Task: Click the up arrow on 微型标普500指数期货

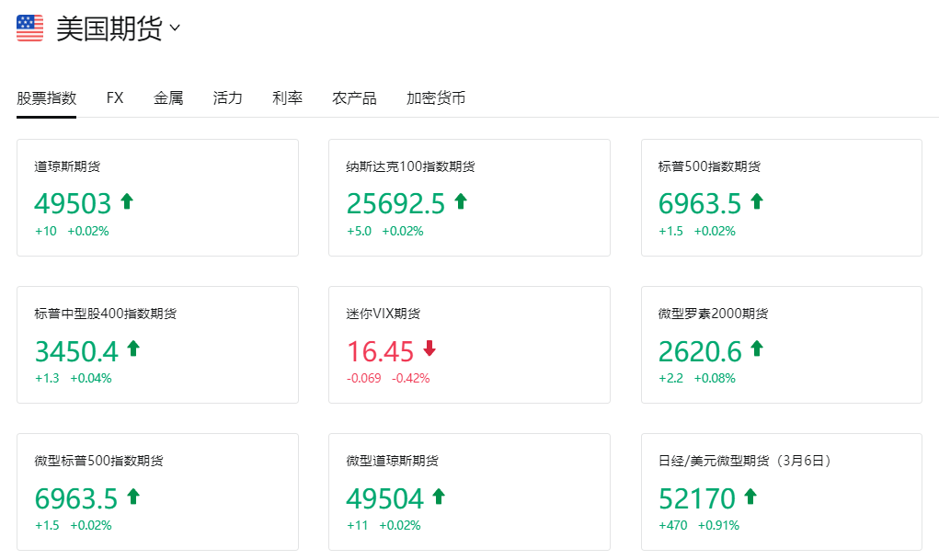Action: (x=132, y=497)
